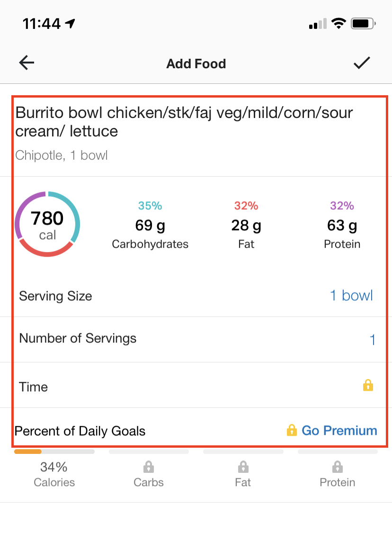This screenshot has width=392, height=533.
Task: Select the 69 g Carbohydrates stat
Action: tap(150, 225)
